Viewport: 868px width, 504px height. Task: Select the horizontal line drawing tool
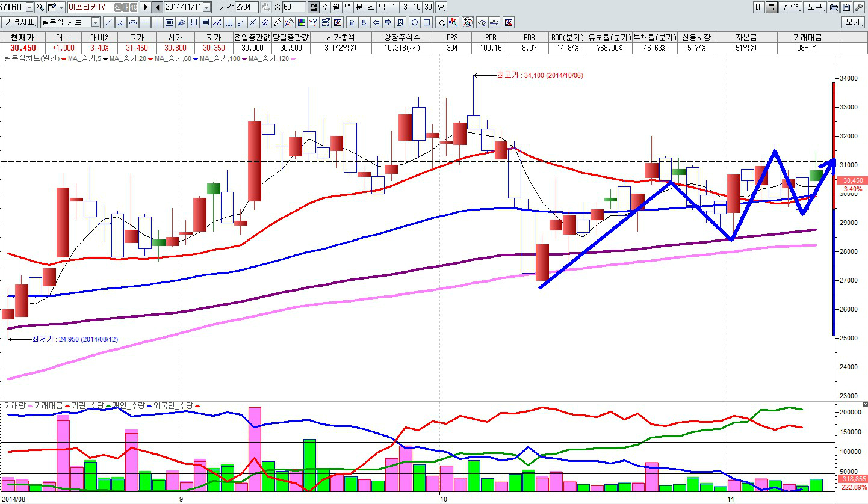tap(144, 22)
